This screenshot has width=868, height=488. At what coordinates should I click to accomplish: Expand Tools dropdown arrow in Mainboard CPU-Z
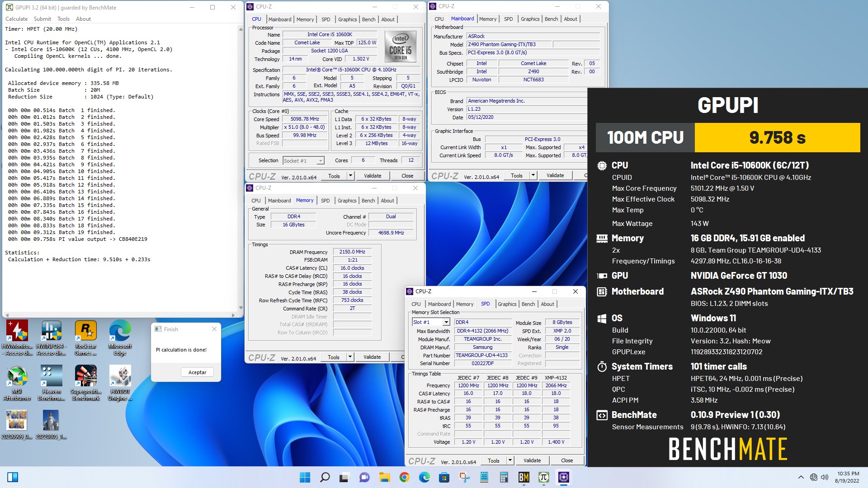pos(533,176)
